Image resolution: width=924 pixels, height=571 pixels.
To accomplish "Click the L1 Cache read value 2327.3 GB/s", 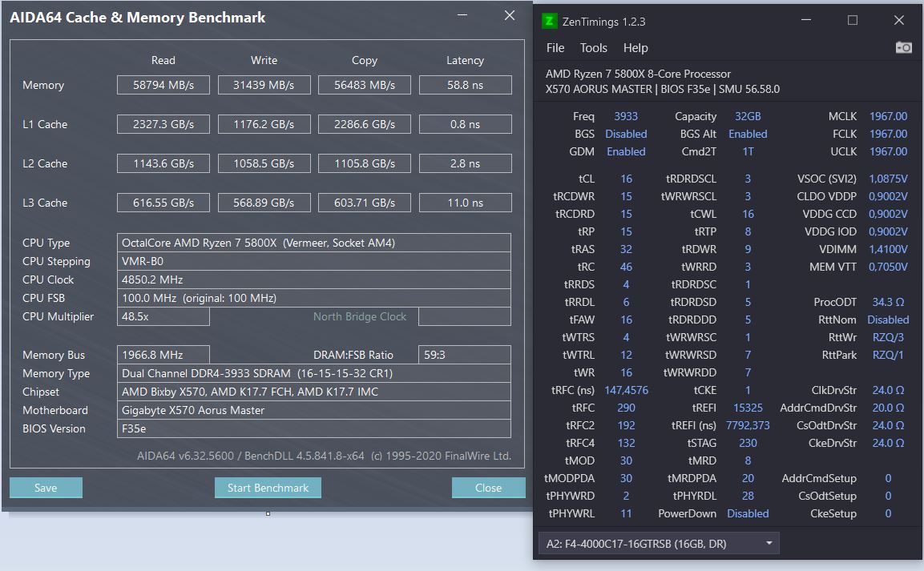I will pyautogui.click(x=163, y=124).
